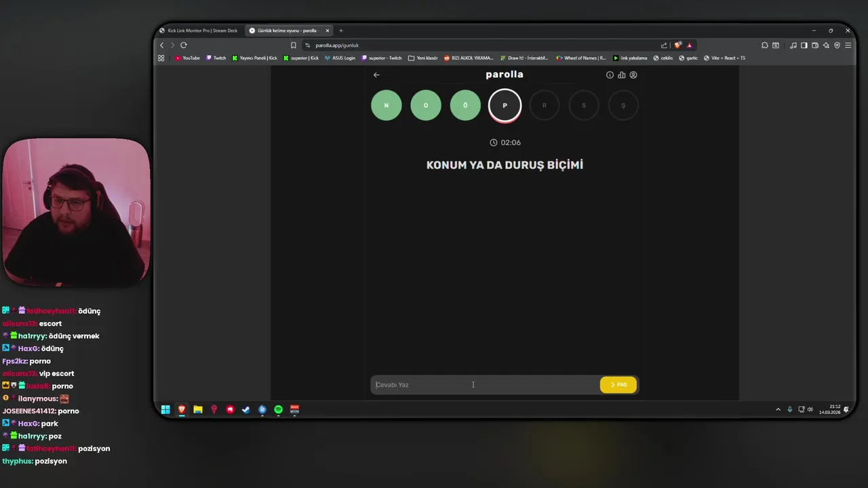Image resolution: width=868 pixels, height=488 pixels.
Task: Close the Günlük kelime oyunu tab
Action: (328, 30)
